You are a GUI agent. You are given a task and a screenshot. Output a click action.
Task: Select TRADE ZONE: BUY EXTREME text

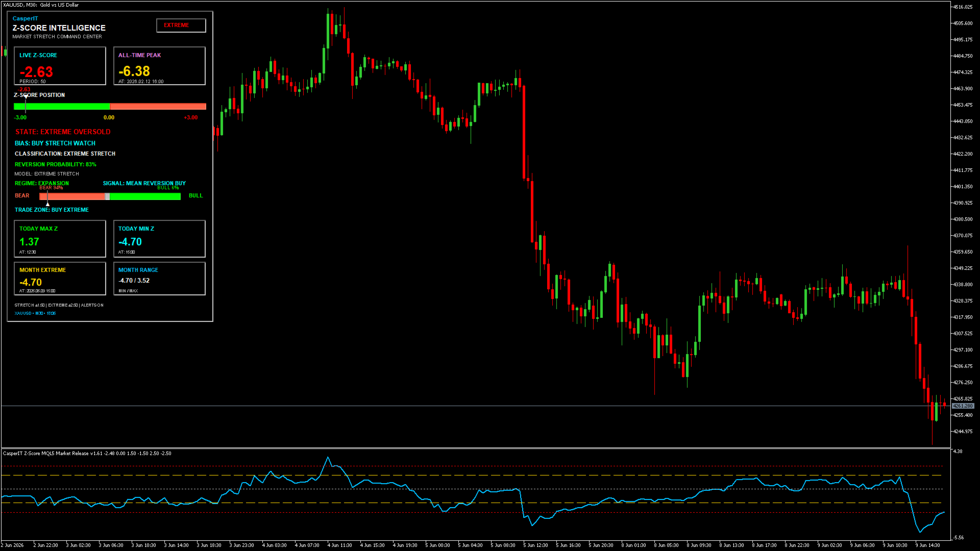coord(52,210)
